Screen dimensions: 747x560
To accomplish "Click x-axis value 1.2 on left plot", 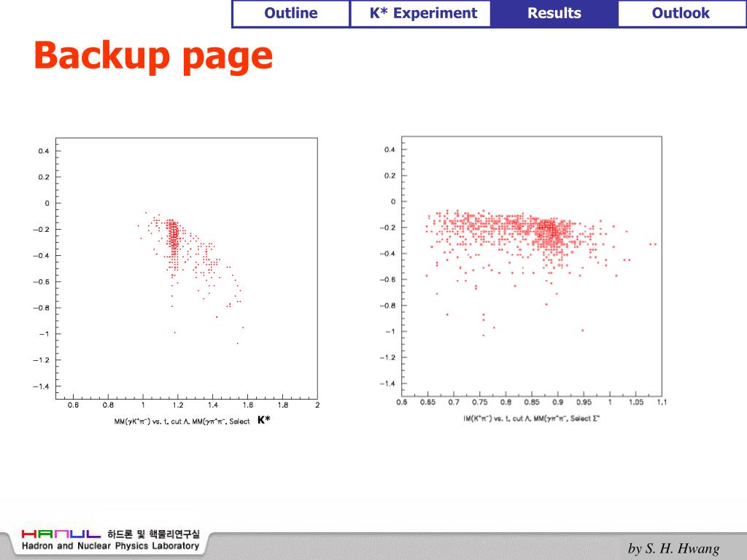I will (x=178, y=405).
